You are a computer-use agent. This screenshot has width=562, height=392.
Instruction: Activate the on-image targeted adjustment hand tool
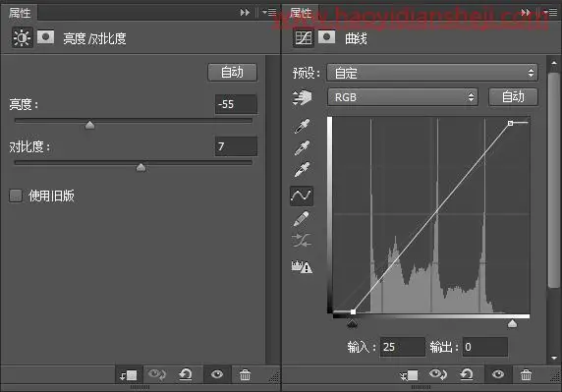(x=303, y=97)
